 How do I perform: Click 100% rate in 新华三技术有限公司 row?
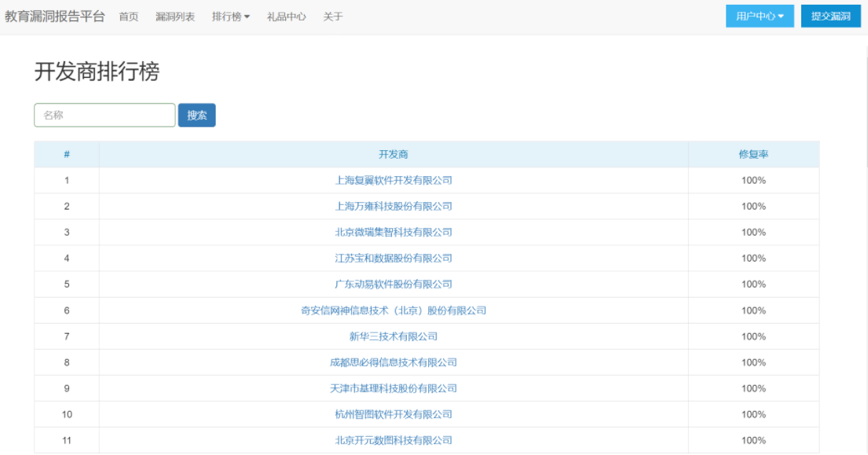pyautogui.click(x=753, y=336)
